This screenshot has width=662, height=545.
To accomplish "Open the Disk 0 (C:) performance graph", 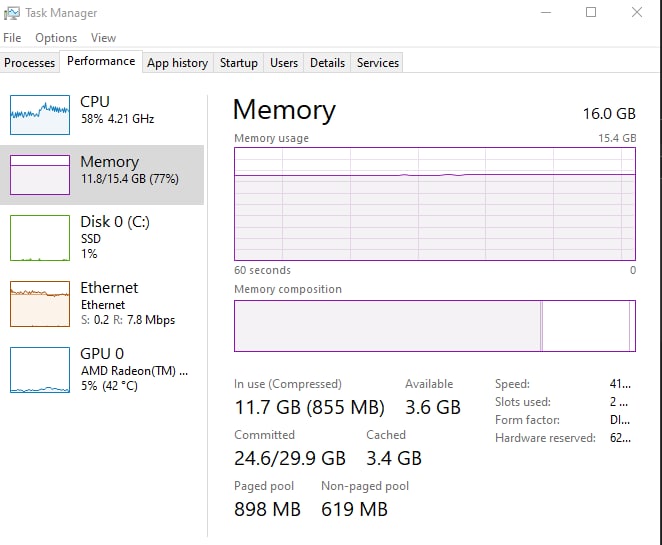I will coord(40,238).
